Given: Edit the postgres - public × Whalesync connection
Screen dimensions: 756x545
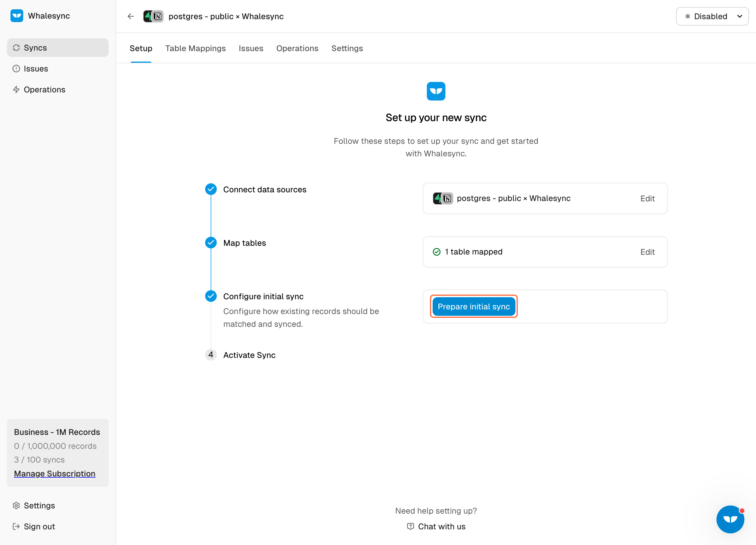Looking at the screenshot, I should pyautogui.click(x=647, y=198).
